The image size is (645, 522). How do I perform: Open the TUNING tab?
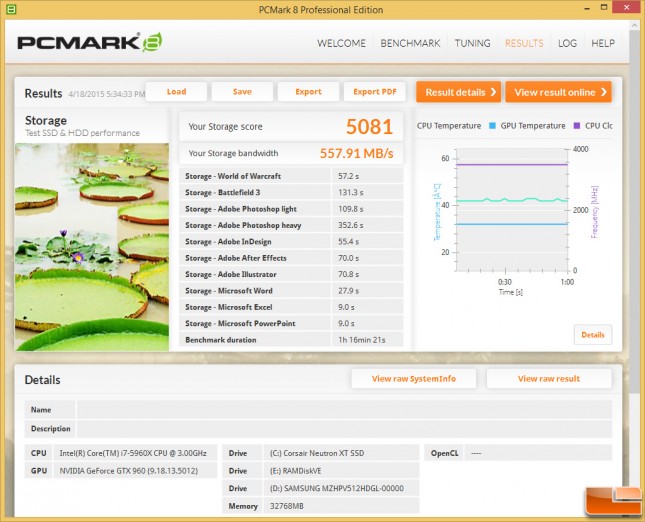472,43
